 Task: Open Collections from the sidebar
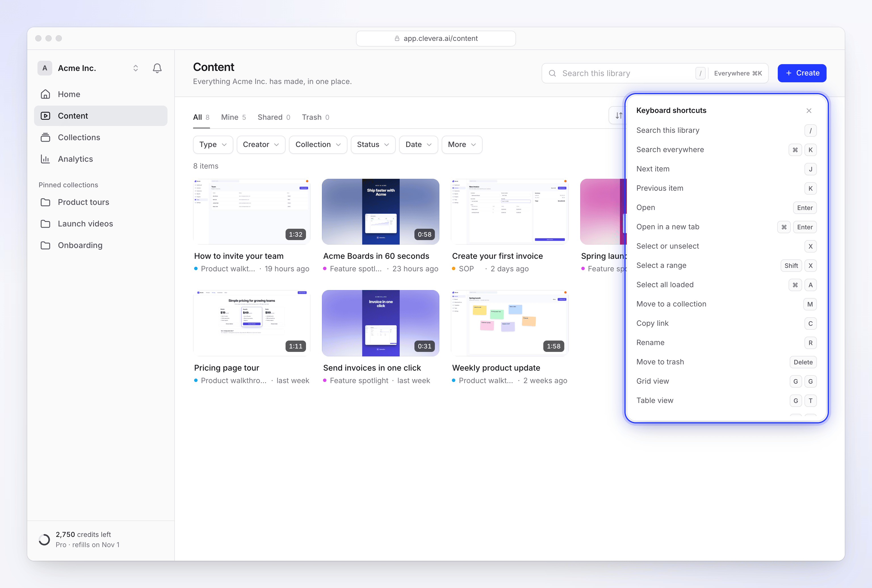click(100, 137)
